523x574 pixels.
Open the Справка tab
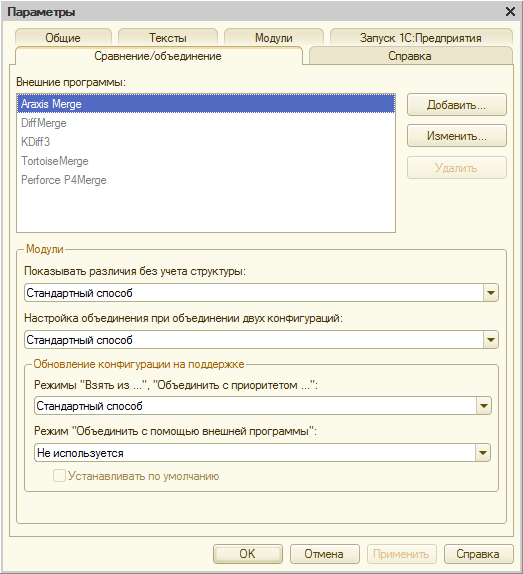pos(410,56)
